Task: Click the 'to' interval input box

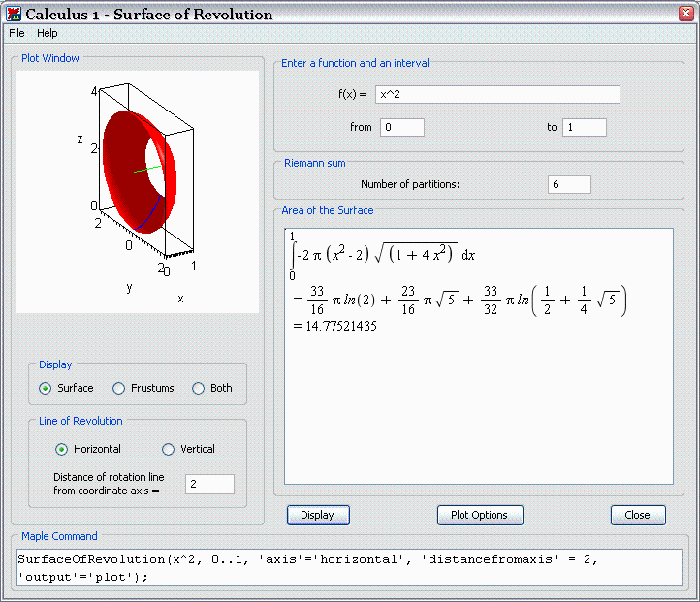Action: click(x=584, y=127)
